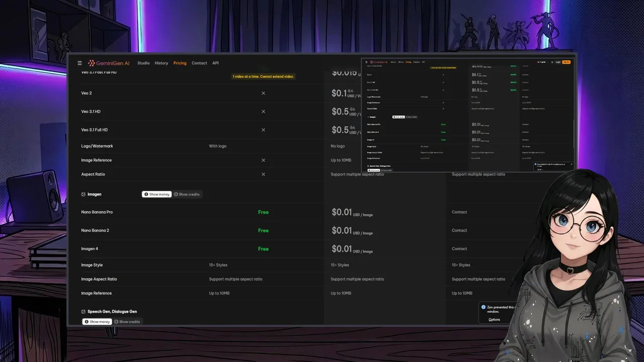Close the notification in small preview window

[571, 164]
